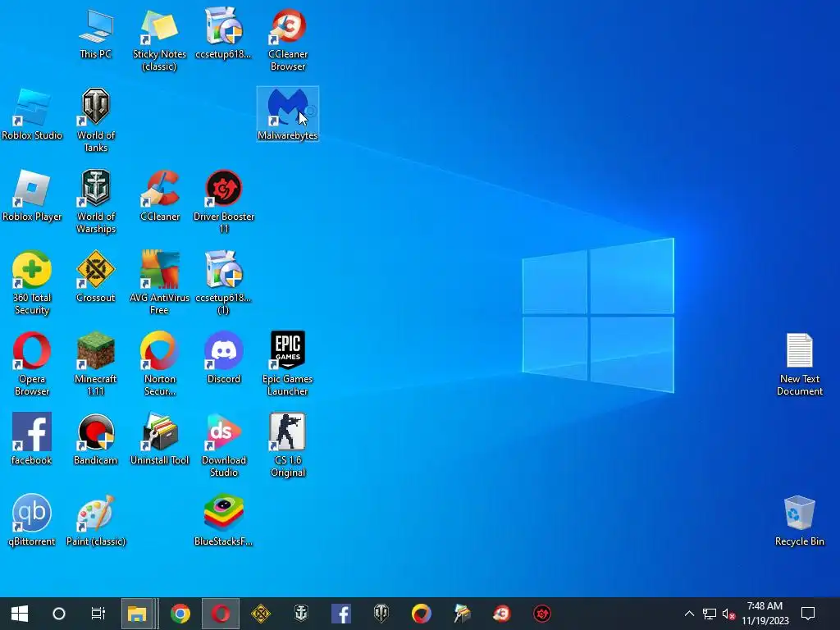Select Download Studio desktop icon
The image size is (840, 630).
pos(224,445)
